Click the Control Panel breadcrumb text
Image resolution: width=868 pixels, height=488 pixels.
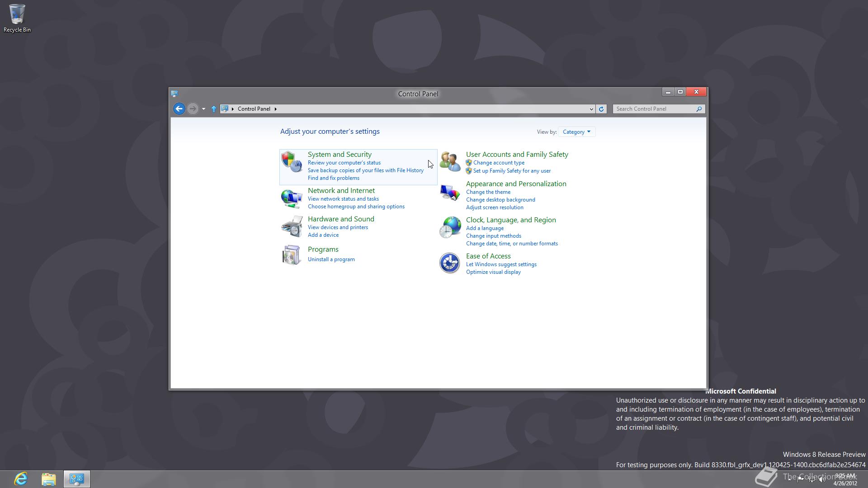coord(254,109)
